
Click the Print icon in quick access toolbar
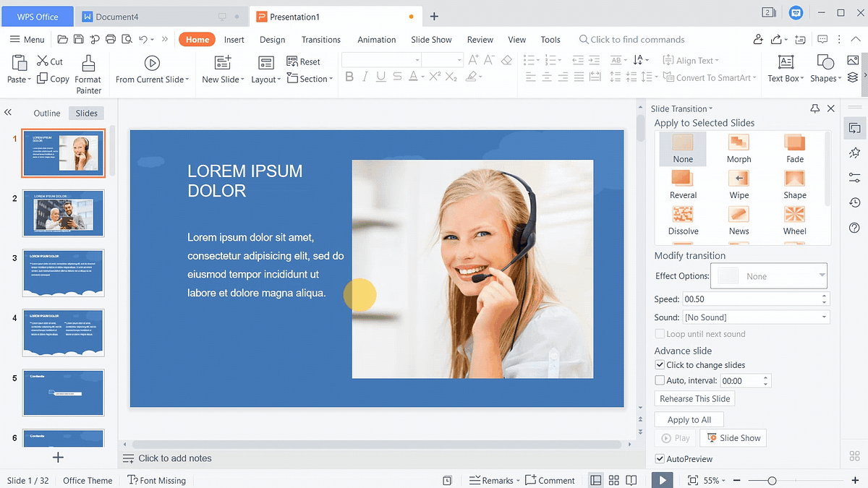pyautogui.click(x=110, y=39)
